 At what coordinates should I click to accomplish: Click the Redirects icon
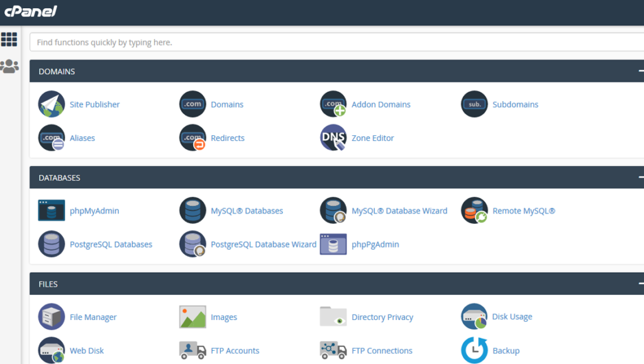coord(192,138)
